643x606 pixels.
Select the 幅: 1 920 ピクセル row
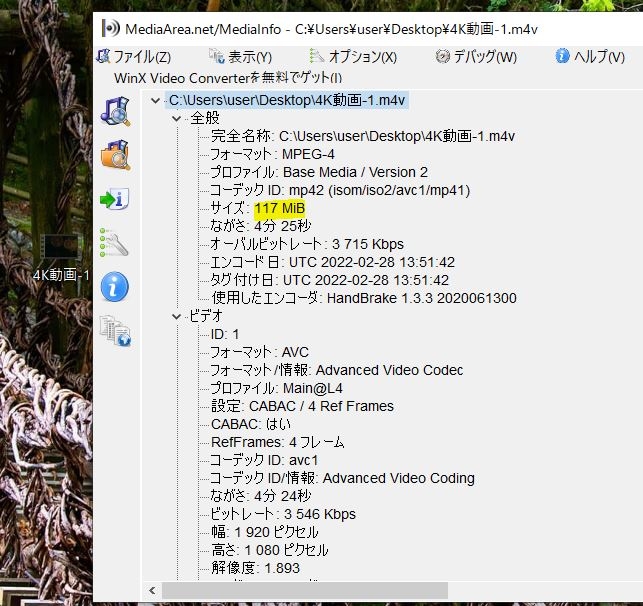265,532
